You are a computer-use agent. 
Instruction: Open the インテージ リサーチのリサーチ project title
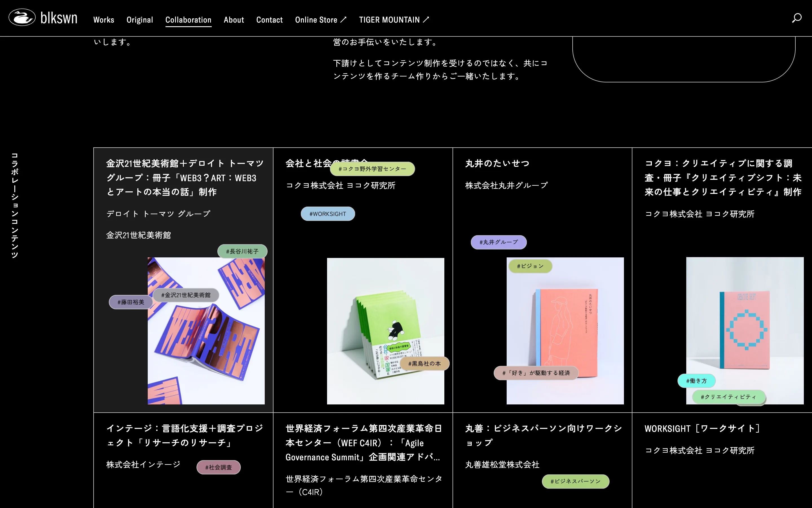click(185, 435)
